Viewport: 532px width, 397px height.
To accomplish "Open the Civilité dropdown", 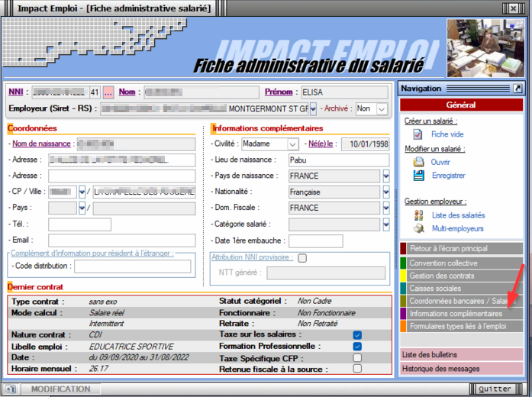I will click(292, 144).
